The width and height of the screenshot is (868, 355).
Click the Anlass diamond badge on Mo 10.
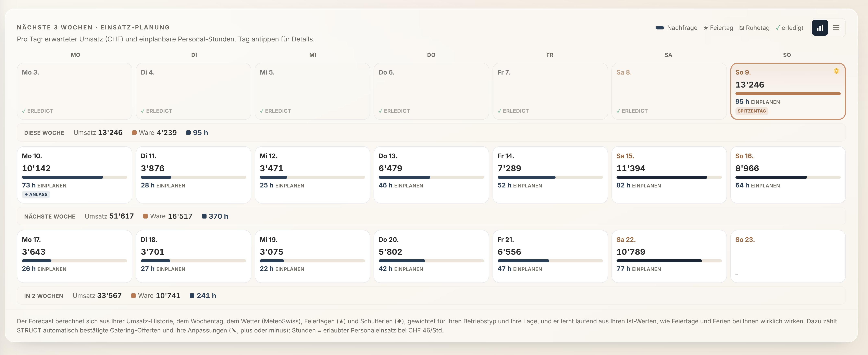pos(36,195)
